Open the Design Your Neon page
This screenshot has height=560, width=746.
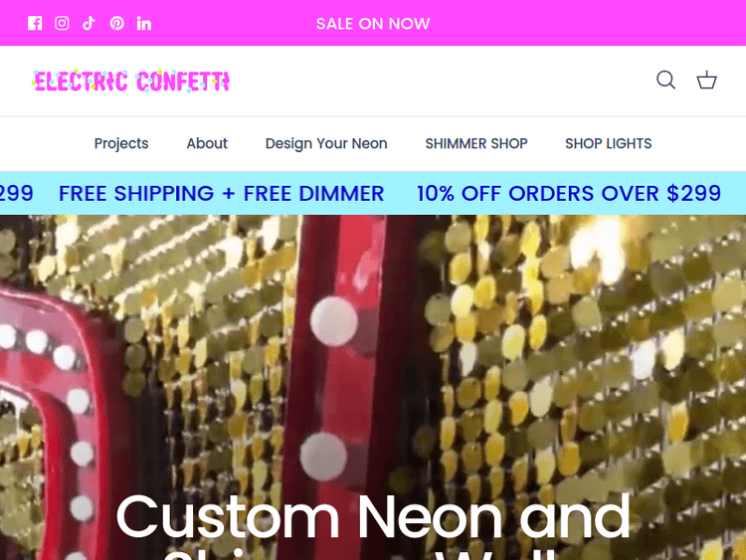(326, 143)
